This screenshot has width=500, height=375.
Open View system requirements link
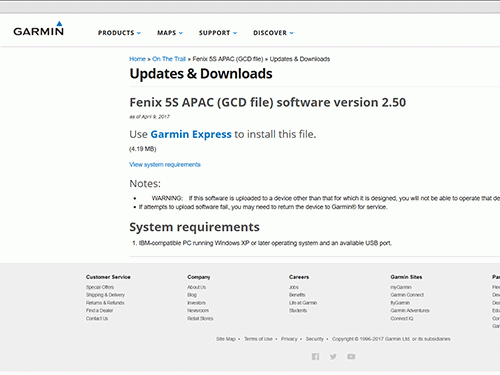(165, 164)
